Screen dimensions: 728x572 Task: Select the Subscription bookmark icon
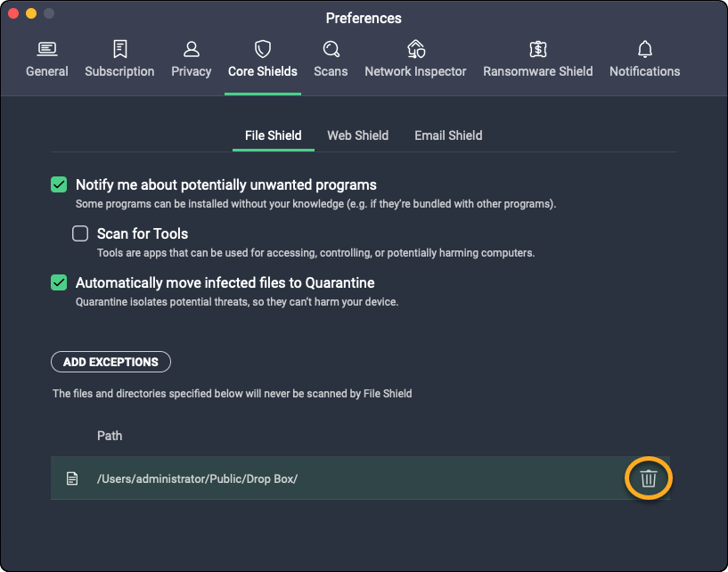coord(119,49)
